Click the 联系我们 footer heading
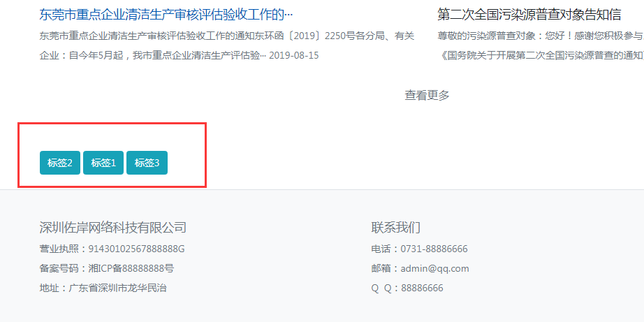This screenshot has height=322, width=644. pos(395,227)
